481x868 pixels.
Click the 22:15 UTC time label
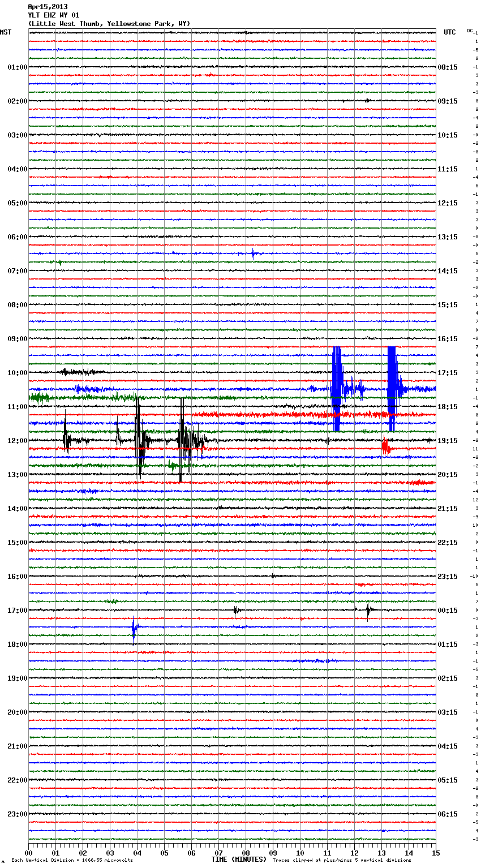point(448,543)
